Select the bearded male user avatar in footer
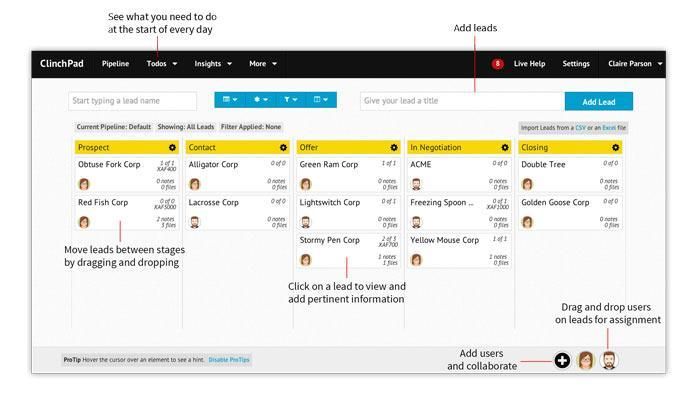 tap(609, 361)
